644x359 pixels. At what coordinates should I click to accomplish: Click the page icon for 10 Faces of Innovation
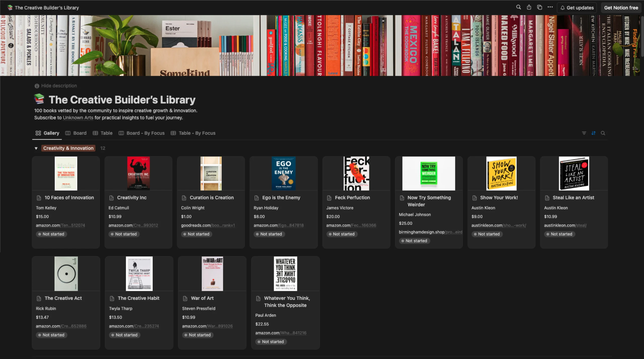[39, 198]
